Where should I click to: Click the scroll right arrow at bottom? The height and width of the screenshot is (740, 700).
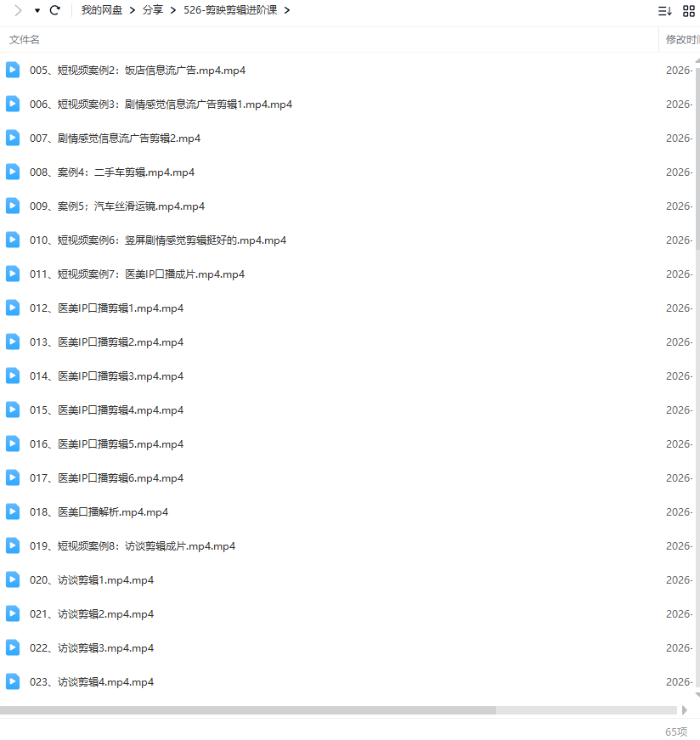click(x=685, y=709)
